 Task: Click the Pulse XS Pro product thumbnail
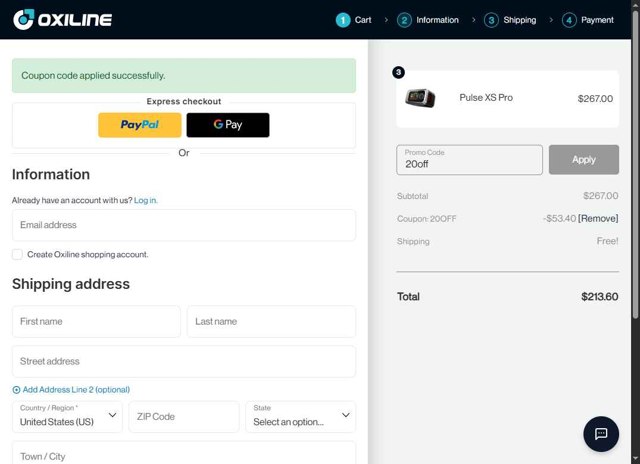(420, 98)
